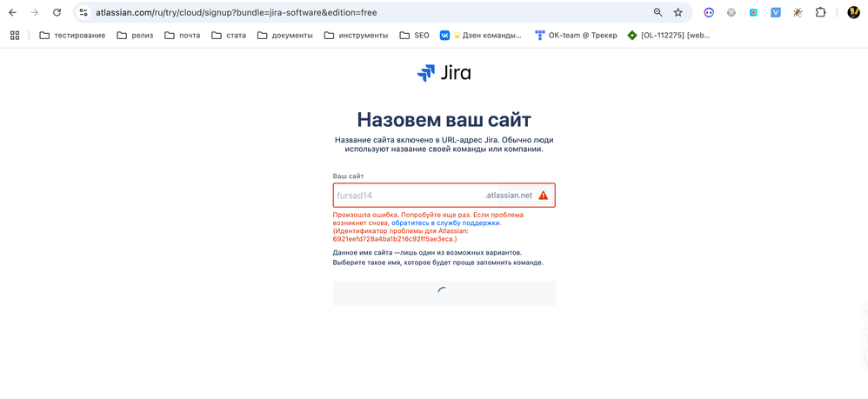
Task: Reload the current page
Action: (x=57, y=12)
